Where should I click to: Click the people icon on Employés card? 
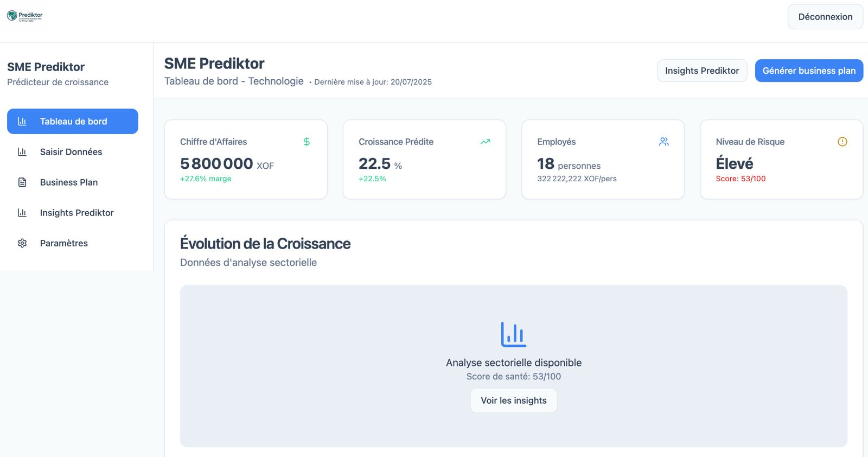pyautogui.click(x=664, y=142)
